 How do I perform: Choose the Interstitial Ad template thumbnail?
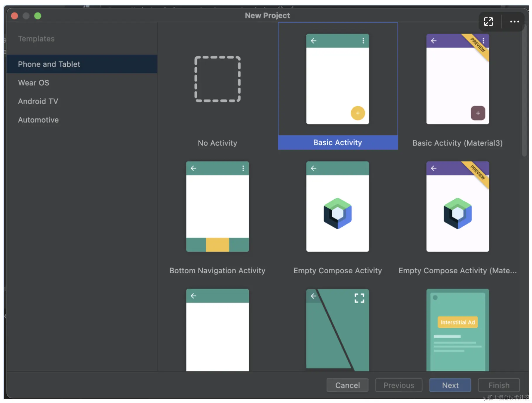click(458, 330)
